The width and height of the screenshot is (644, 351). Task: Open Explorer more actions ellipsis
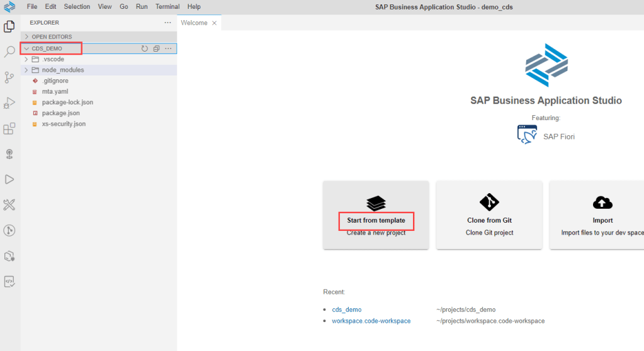coord(167,23)
